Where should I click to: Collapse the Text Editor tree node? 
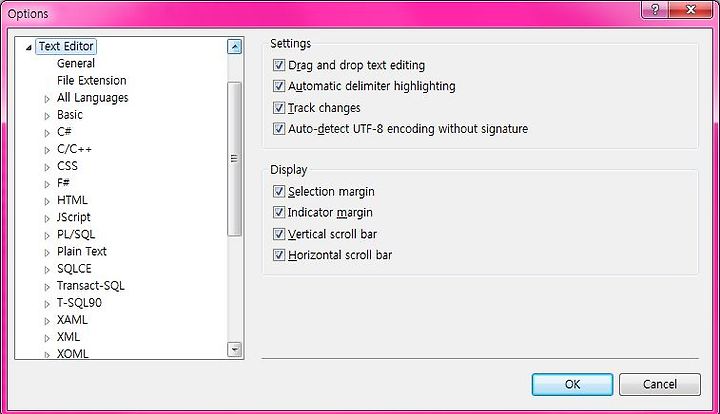click(x=29, y=47)
